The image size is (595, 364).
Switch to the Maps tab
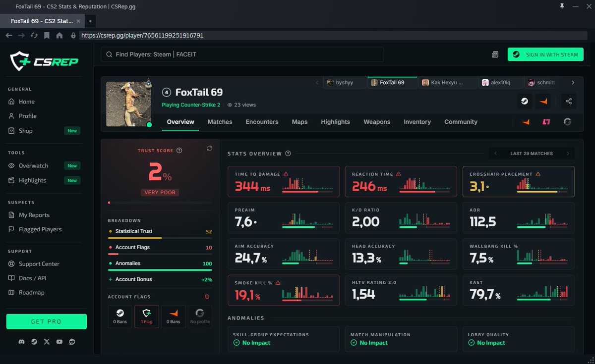pos(299,122)
